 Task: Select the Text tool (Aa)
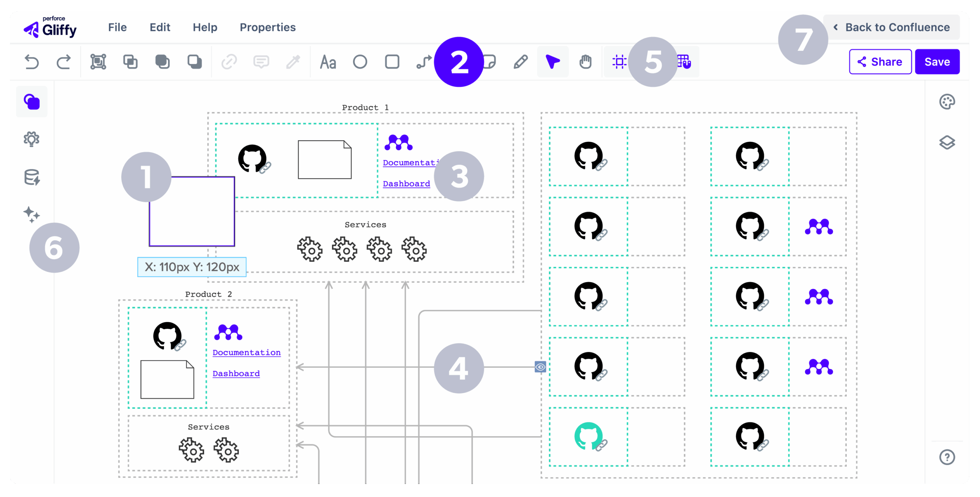(x=328, y=62)
